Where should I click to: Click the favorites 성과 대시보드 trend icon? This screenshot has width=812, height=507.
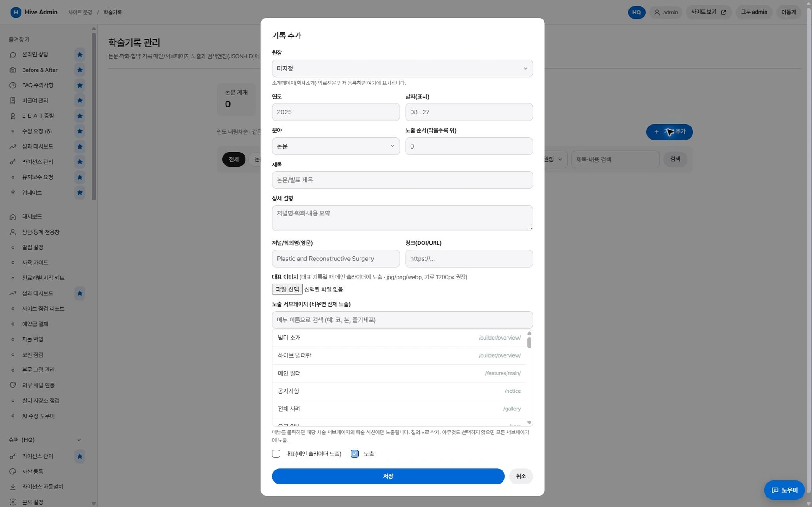(13, 147)
